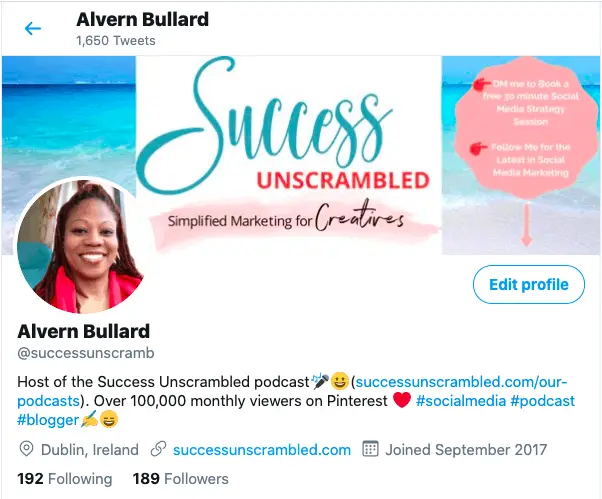Click the chain link icon
This screenshot has height=499, width=602.
[x=158, y=449]
